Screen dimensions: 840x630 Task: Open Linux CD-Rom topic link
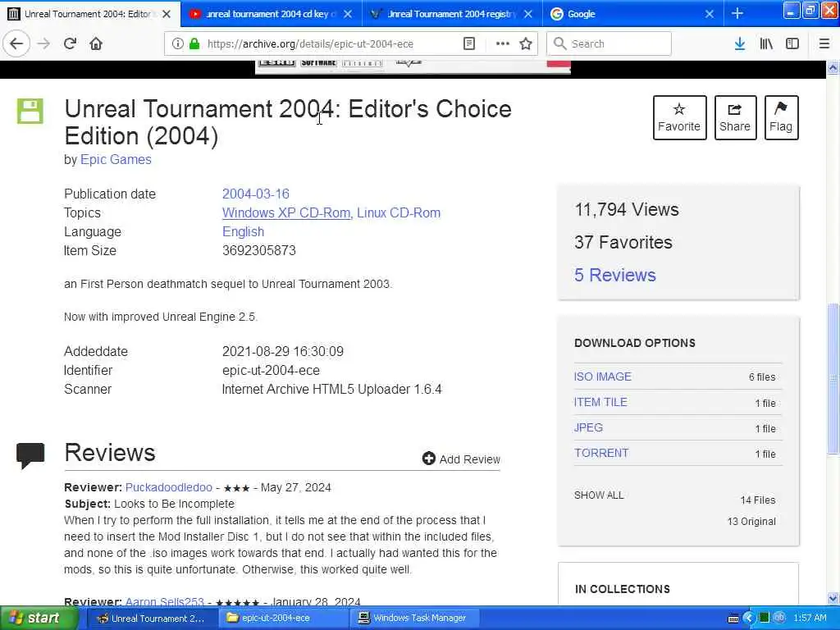[399, 212]
